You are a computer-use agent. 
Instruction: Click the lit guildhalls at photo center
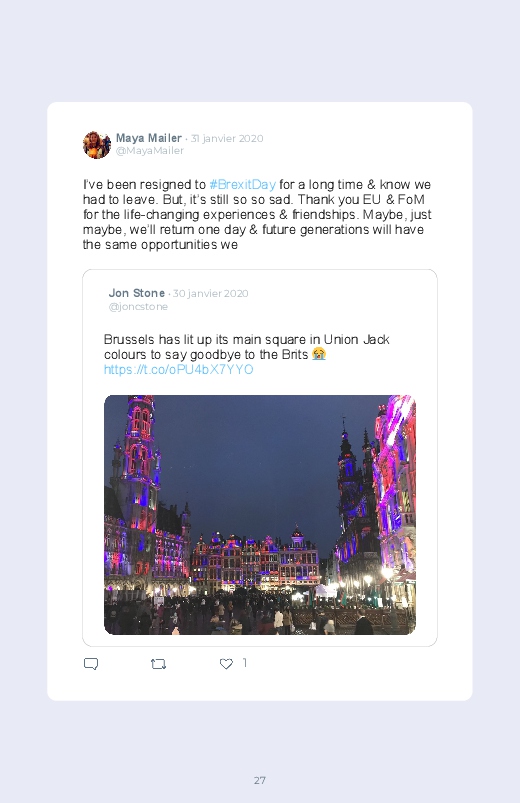click(x=255, y=561)
